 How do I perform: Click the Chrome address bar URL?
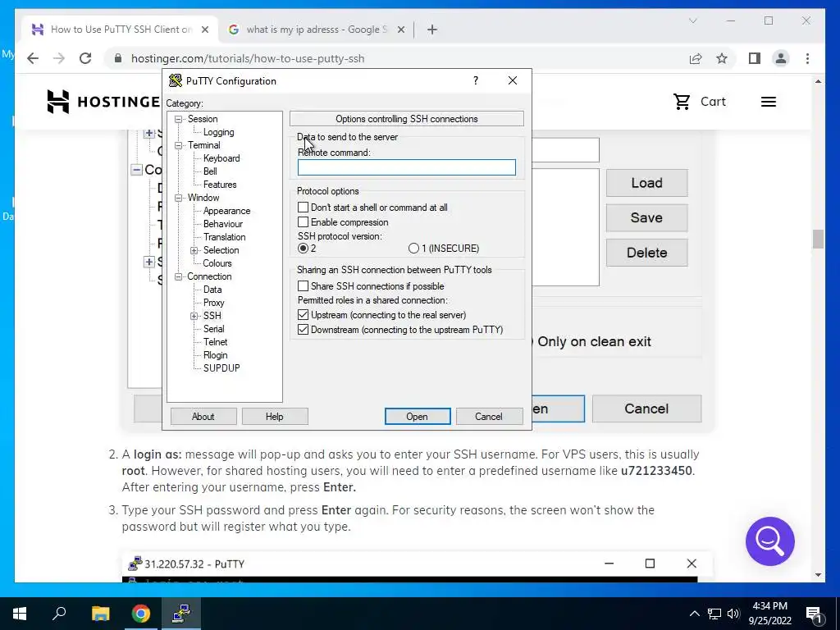248,58
